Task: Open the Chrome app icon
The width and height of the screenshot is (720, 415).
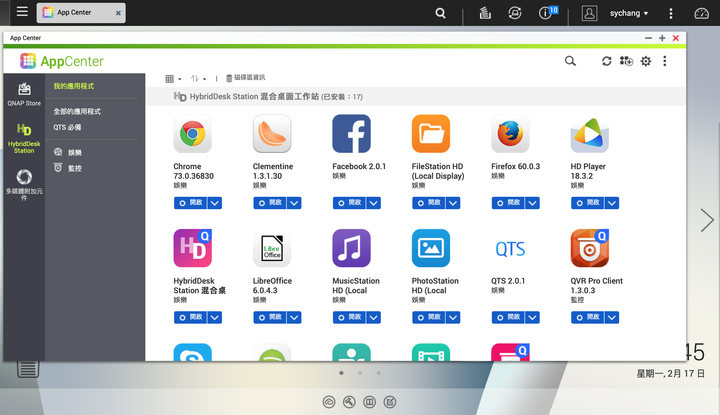Action: [x=192, y=134]
